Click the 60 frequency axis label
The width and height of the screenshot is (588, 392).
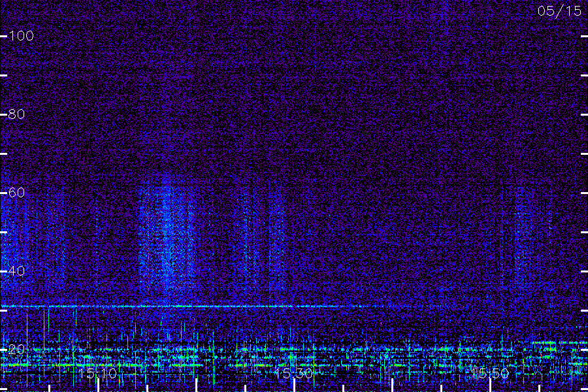pyautogui.click(x=16, y=193)
